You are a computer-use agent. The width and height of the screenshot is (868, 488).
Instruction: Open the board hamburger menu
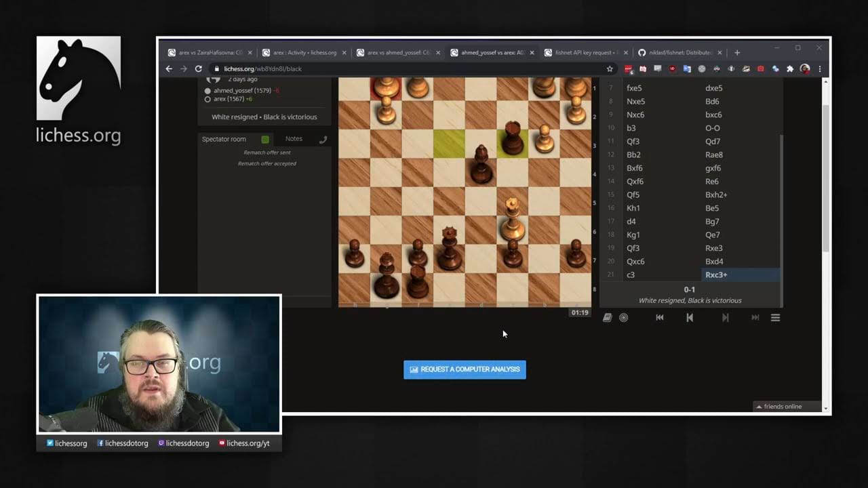[x=775, y=317]
